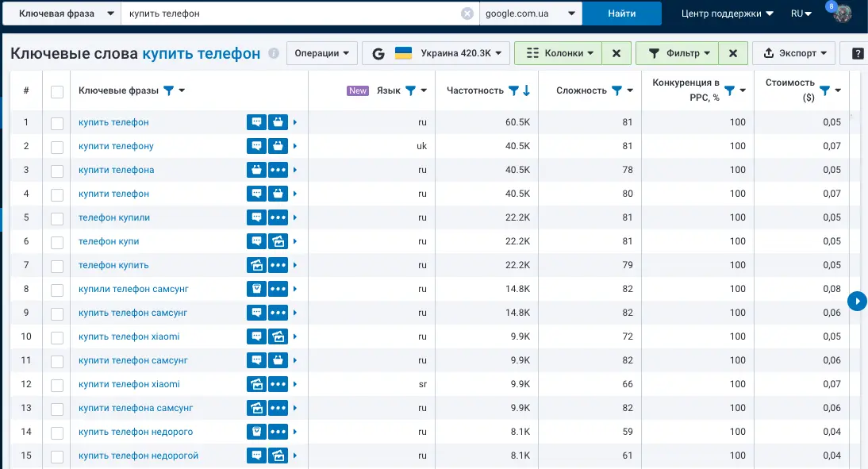868x469 pixels.
Task: Open caret menu of 'Язык' column header
Action: pos(424,90)
